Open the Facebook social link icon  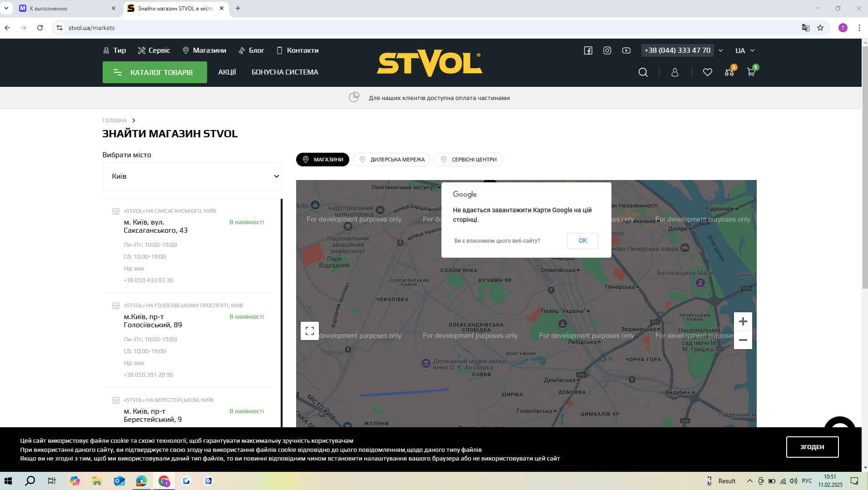tap(588, 50)
